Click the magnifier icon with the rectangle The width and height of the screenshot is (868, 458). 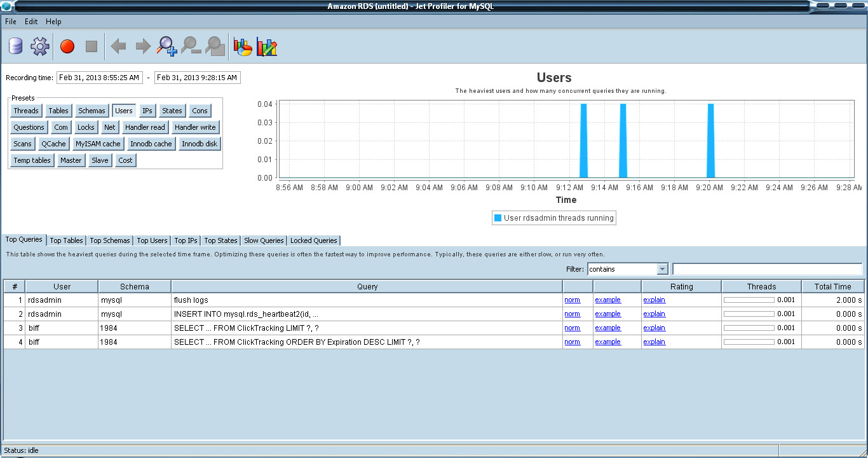[215, 46]
